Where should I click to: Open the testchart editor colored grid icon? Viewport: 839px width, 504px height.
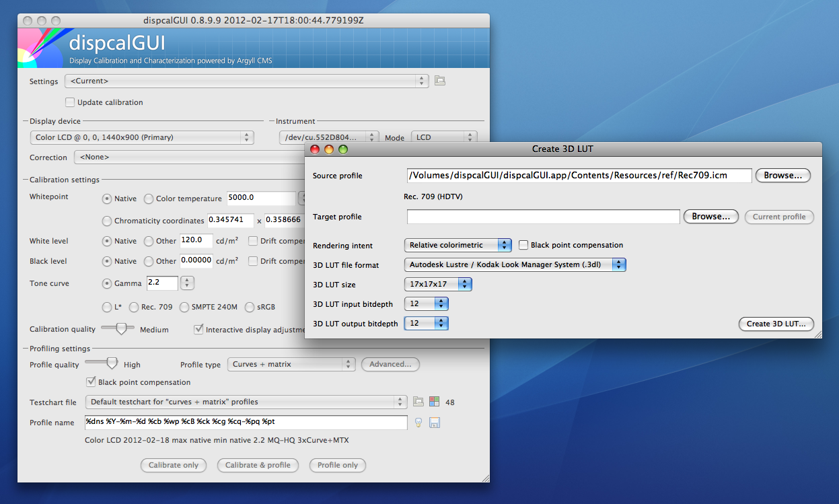pos(435,402)
